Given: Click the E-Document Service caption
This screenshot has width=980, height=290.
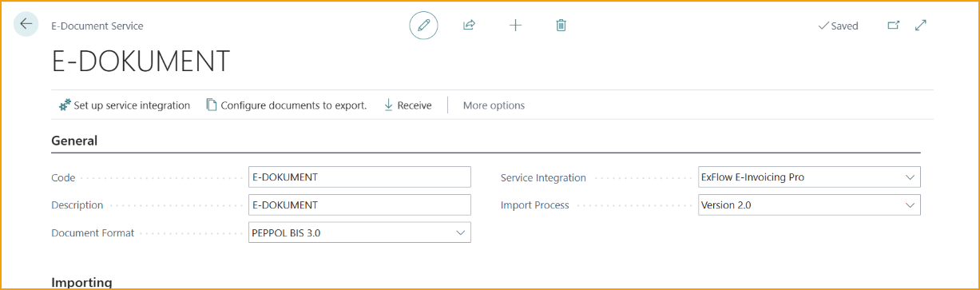Looking at the screenshot, I should [x=97, y=26].
